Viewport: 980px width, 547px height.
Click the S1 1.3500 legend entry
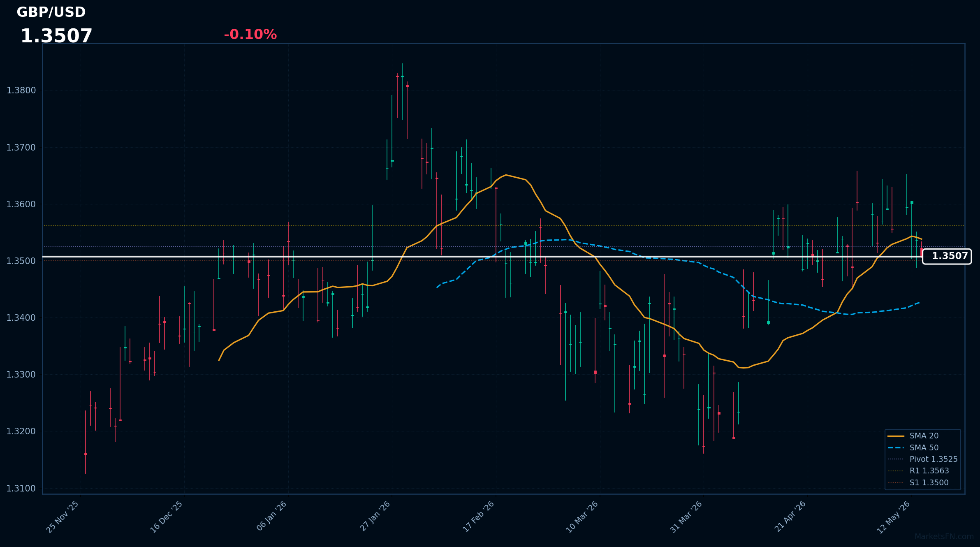[x=918, y=483]
